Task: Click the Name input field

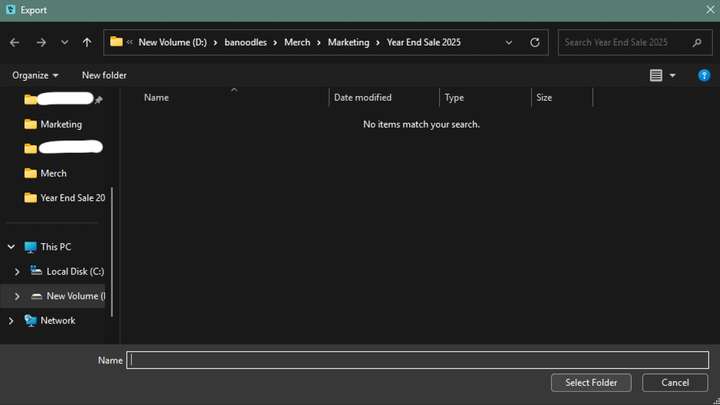Action: [x=418, y=360]
